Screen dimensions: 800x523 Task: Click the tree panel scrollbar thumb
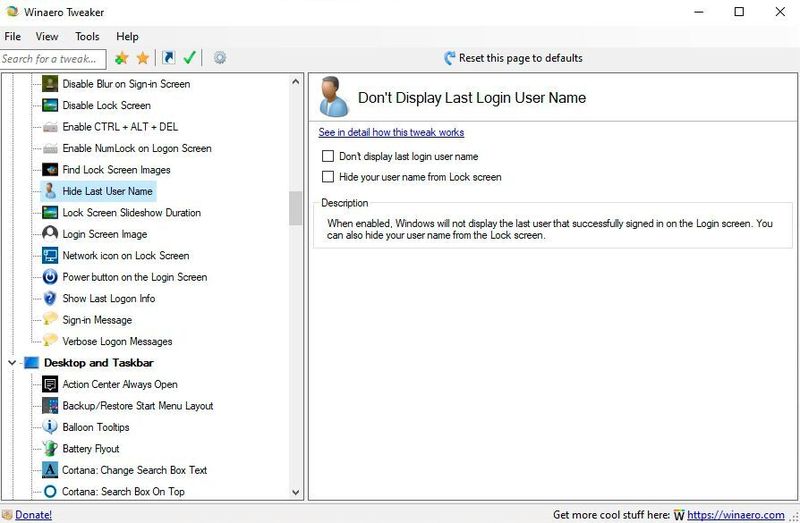[x=295, y=208]
